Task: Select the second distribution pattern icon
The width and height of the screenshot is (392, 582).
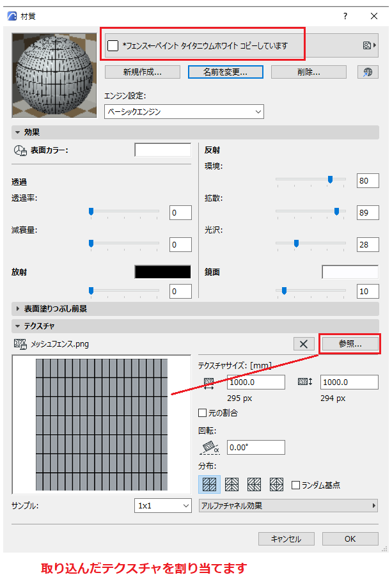Action: [x=231, y=484]
